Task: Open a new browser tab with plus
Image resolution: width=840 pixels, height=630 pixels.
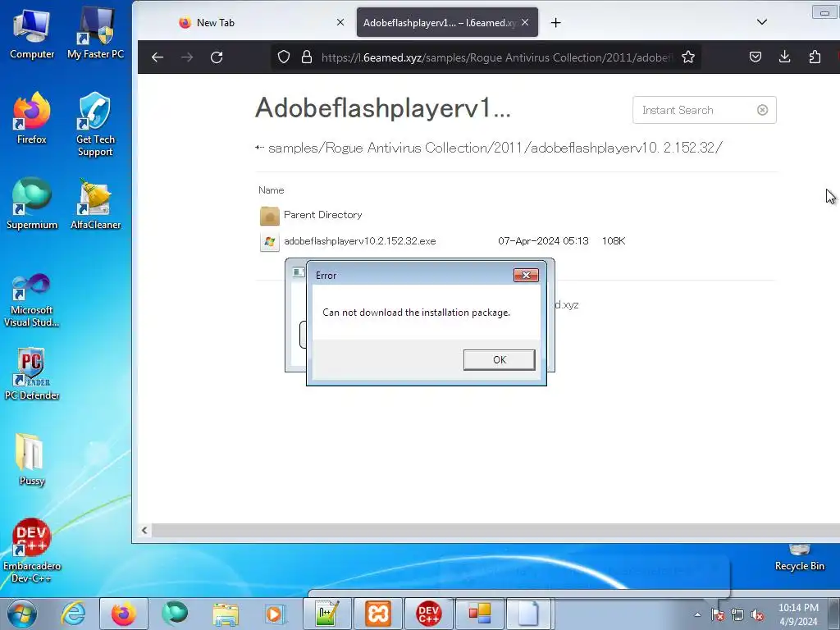Action: [x=556, y=22]
